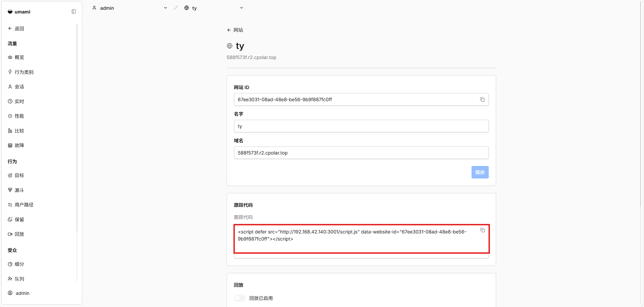
Task: Open the 性能 performance page
Action: tap(16, 116)
